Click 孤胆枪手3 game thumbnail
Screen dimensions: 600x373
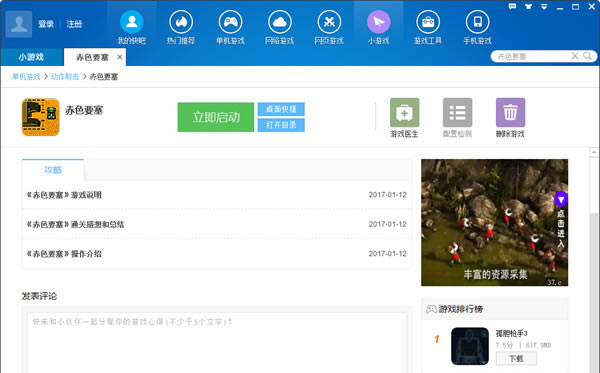pos(470,346)
